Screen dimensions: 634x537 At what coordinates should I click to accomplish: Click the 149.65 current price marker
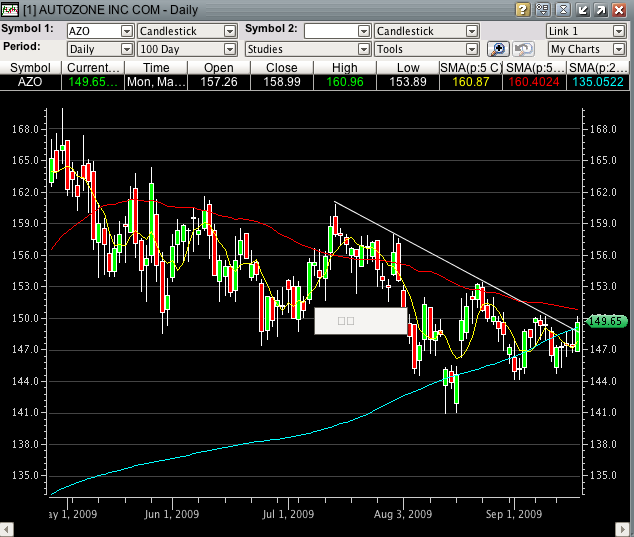[607, 321]
